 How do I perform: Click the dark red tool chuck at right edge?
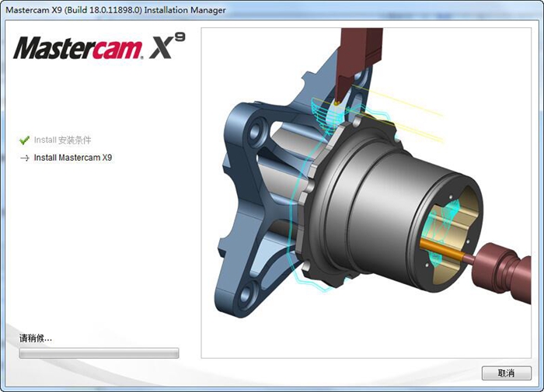509,268
